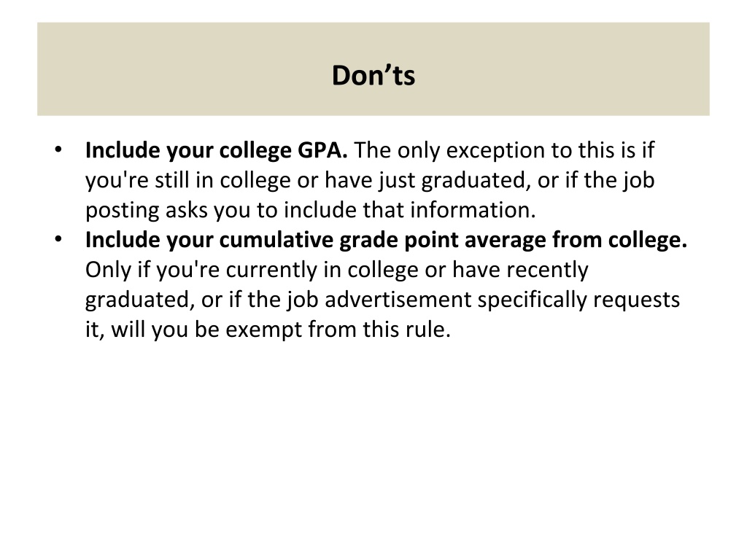Click the words 'have recently'

[520, 270]
